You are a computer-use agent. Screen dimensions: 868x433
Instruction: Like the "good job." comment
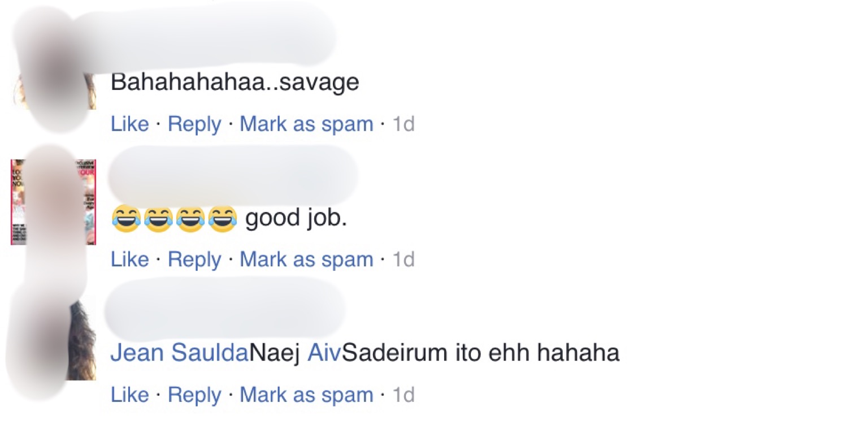click(130, 259)
